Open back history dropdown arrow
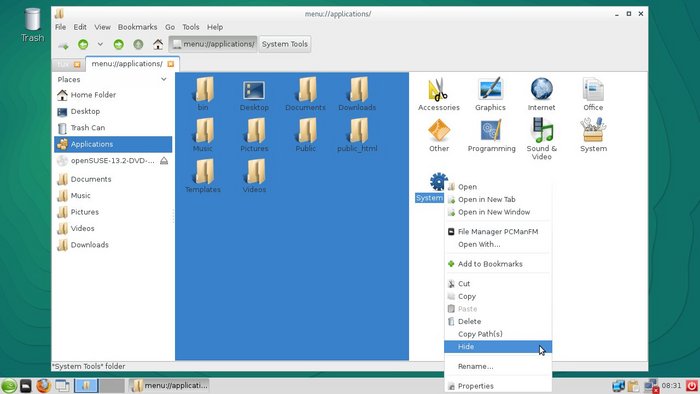 point(100,44)
